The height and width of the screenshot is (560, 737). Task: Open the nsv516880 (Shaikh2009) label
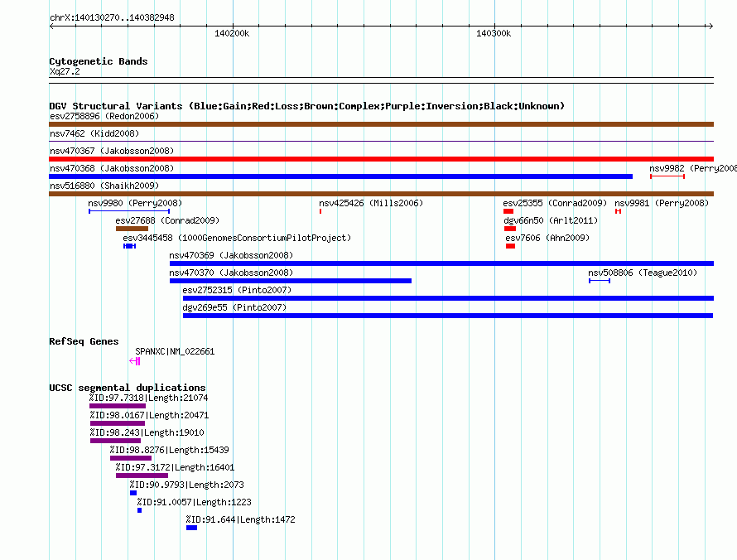point(104,186)
